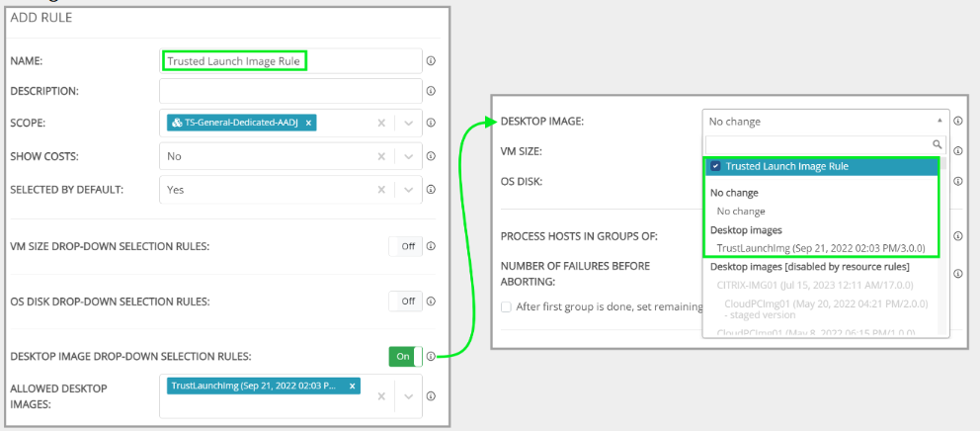
Task: Click info icon next to SCOPE field
Action: [x=431, y=124]
